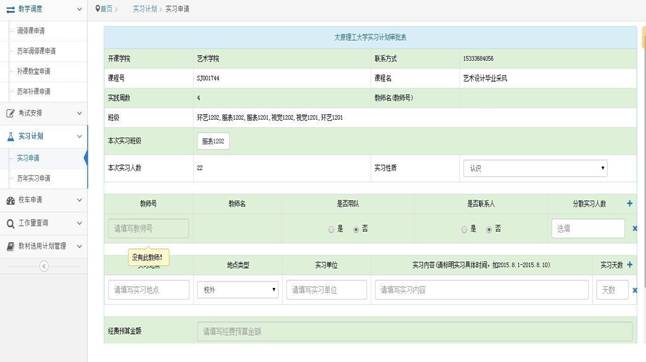Focus the 分散实习人数 选填 input
Viewport: 646px width, 362px height.
(588, 229)
